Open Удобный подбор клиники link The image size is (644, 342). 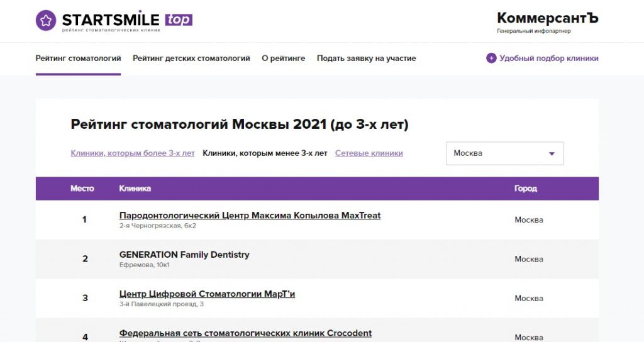pos(548,58)
